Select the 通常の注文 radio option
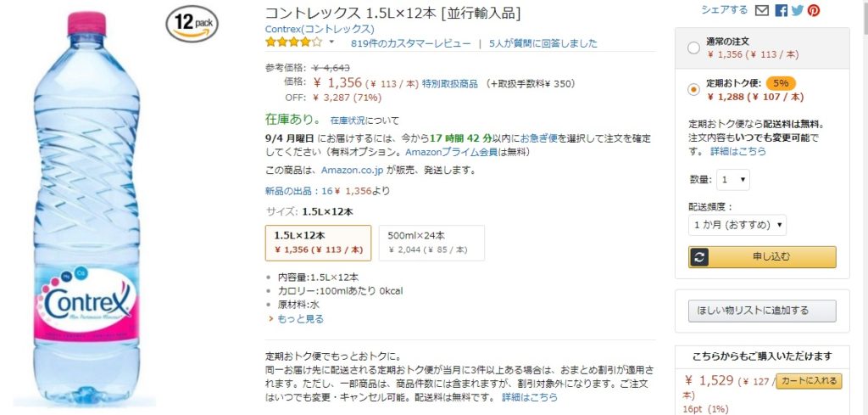This screenshot has width=868, height=415. [694, 48]
